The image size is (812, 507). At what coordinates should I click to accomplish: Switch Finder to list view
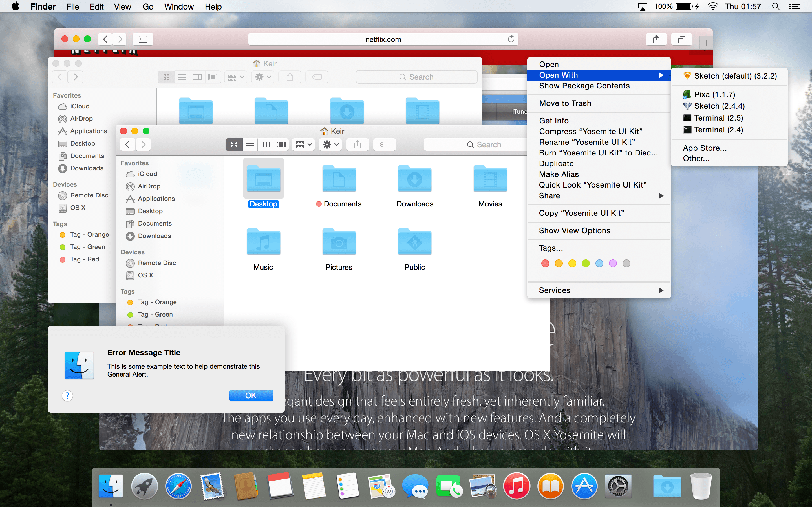[x=250, y=144]
